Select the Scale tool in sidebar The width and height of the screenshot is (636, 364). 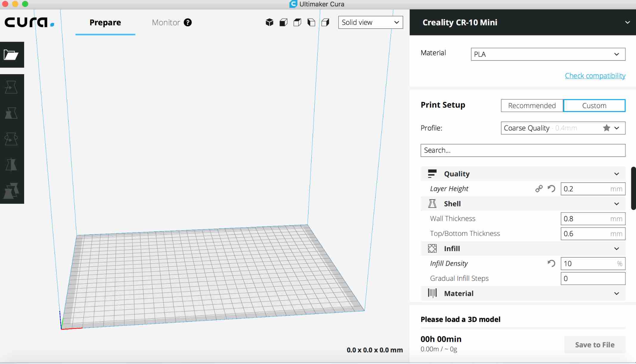click(11, 113)
